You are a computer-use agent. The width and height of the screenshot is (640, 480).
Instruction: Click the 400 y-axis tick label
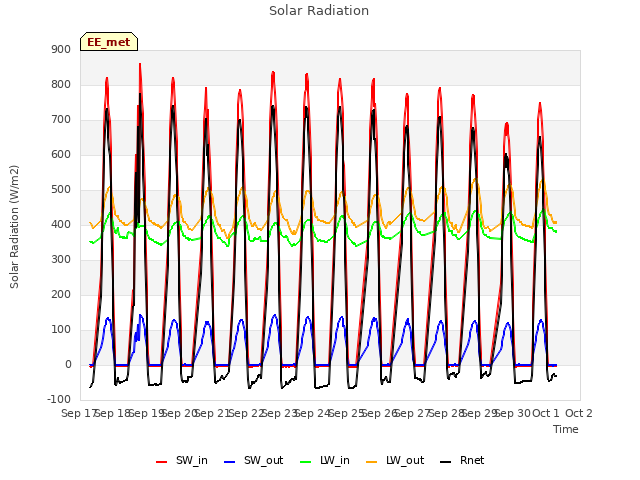[61, 224]
